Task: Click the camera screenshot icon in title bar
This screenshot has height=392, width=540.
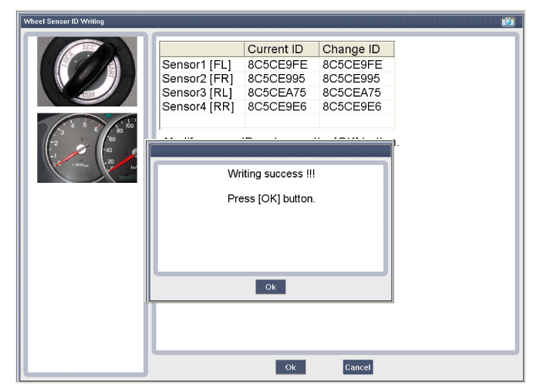Action: click(x=508, y=22)
